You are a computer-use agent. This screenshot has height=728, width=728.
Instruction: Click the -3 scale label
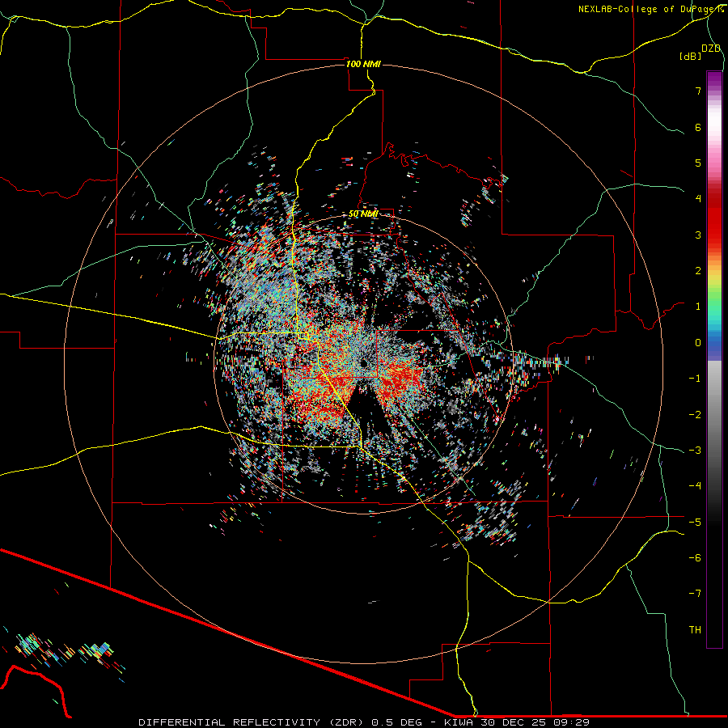tap(695, 451)
